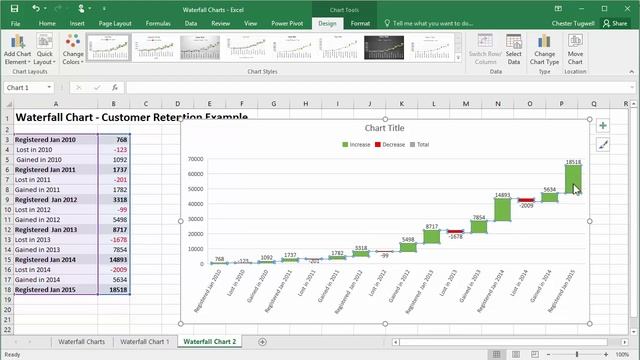The height and width of the screenshot is (360, 640).
Task: Switch to the Format tab under Chart Tools
Action: click(x=360, y=24)
